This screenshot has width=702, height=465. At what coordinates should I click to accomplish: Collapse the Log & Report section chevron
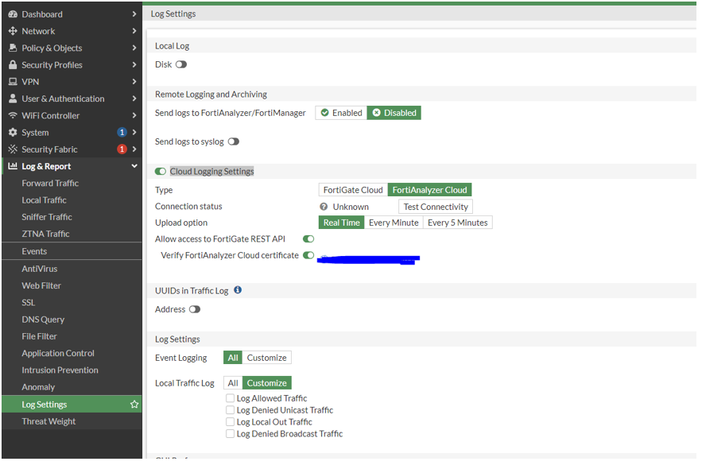[134, 166]
